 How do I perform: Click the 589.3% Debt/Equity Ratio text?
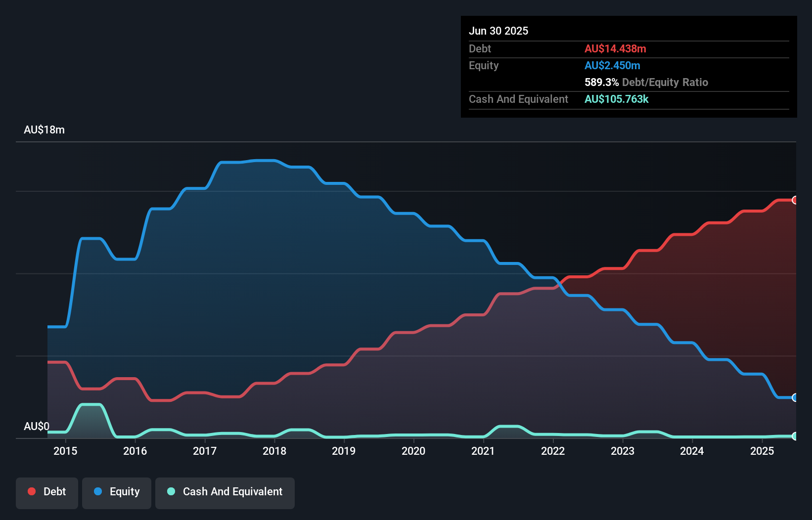[646, 82]
